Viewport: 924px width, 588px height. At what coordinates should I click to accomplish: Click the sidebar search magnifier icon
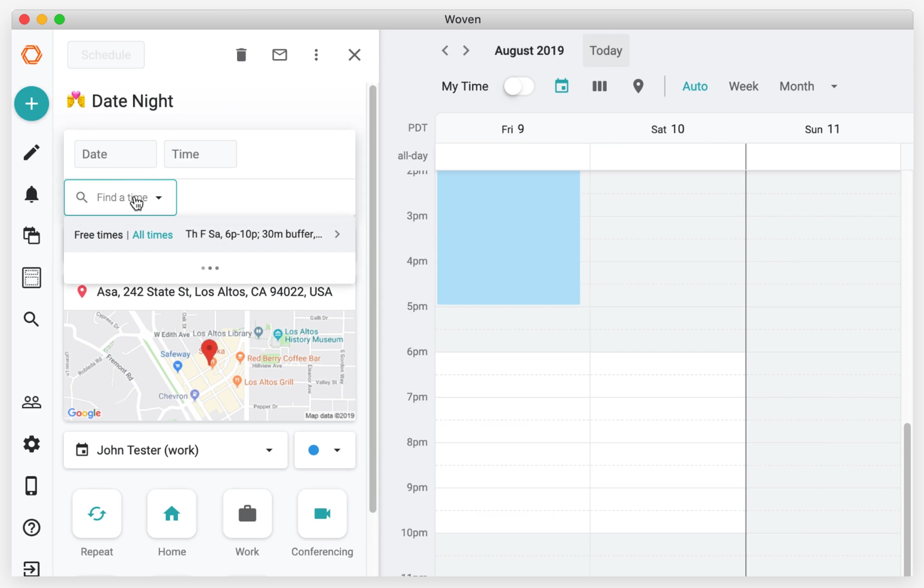click(31, 319)
